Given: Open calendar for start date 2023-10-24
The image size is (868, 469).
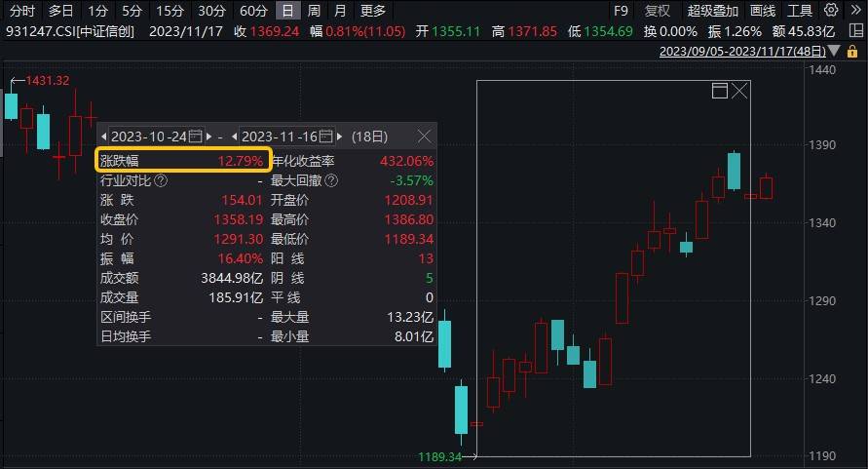Looking at the screenshot, I should (195, 137).
